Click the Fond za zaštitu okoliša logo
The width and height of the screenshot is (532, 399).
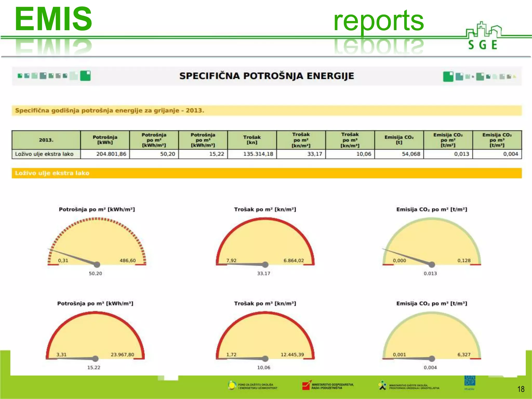[x=252, y=386]
